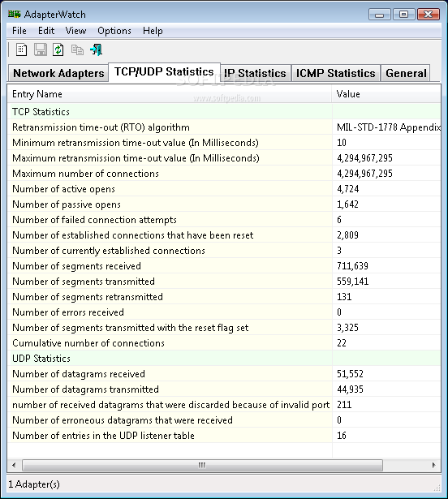Screen dimensions: 448x499
Task: Click the Copy toolbar icon
Action: [77, 49]
